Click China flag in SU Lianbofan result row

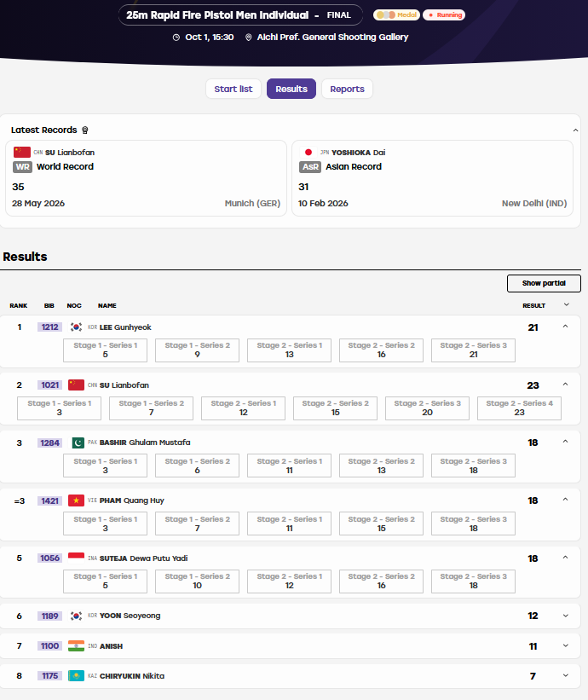pos(76,385)
